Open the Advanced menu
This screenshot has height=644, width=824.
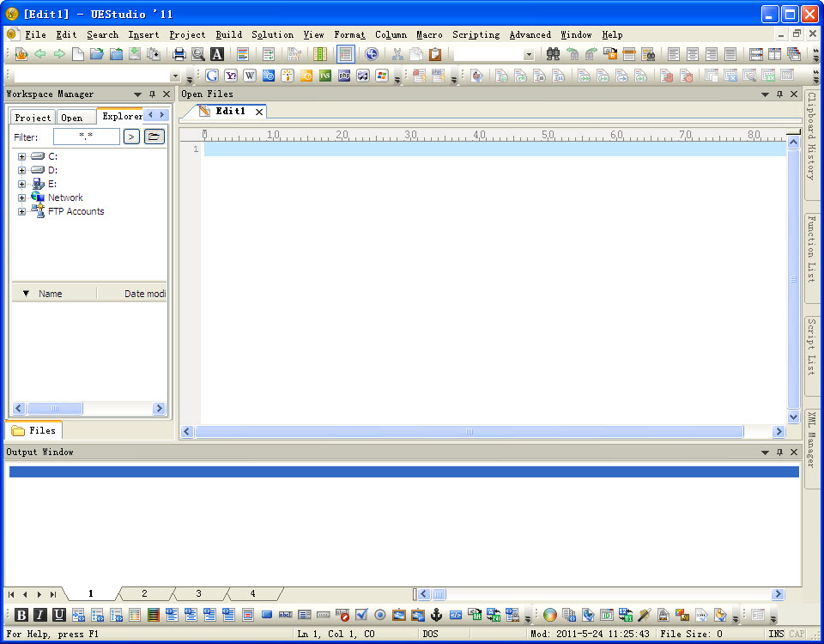click(x=530, y=34)
